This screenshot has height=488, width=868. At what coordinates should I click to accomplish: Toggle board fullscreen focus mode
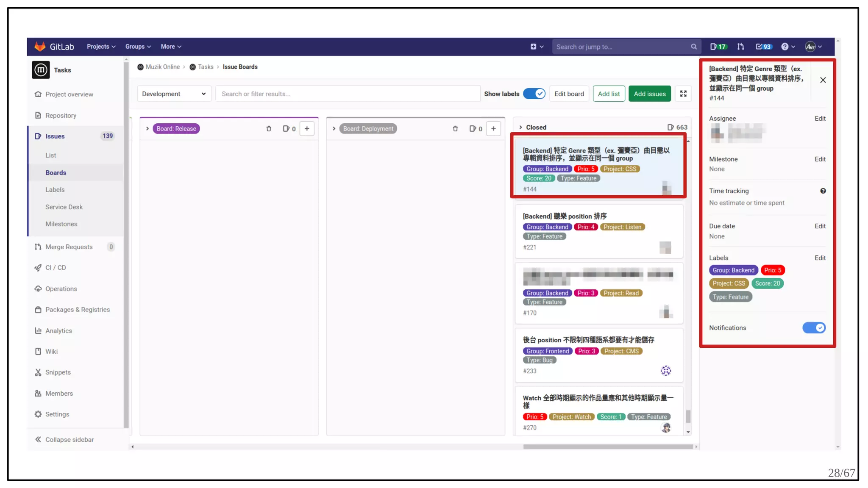point(683,94)
